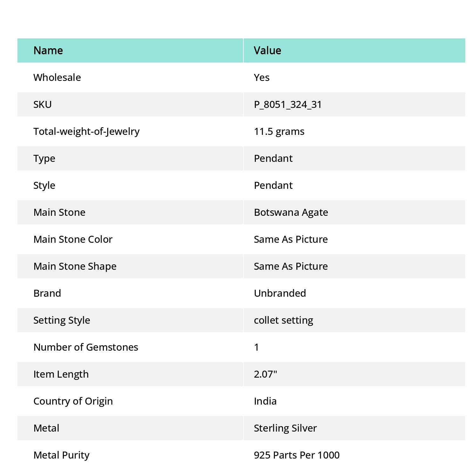Image resolution: width=476 pixels, height=476 pixels.
Task: Click the Style value Pendant
Action: (x=273, y=185)
